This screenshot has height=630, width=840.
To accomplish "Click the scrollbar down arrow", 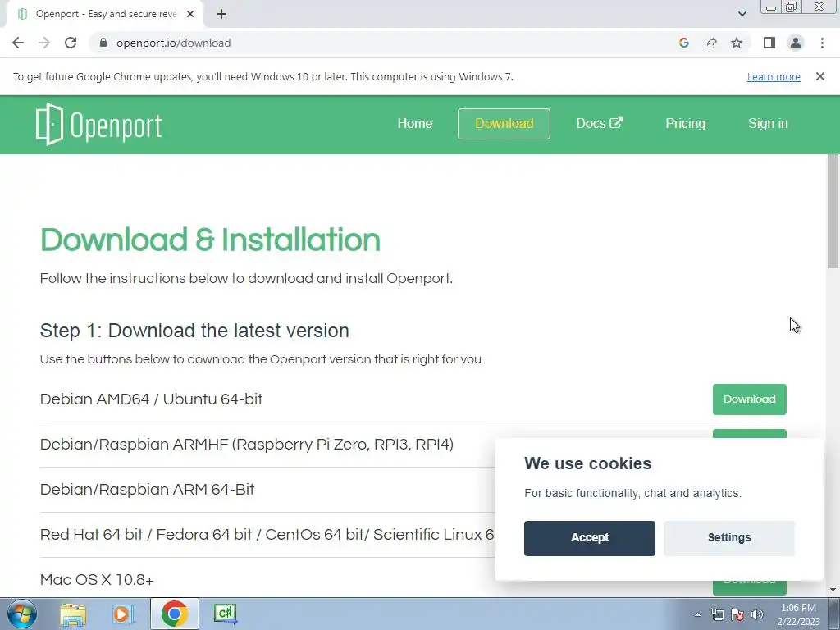I will pos(833,590).
